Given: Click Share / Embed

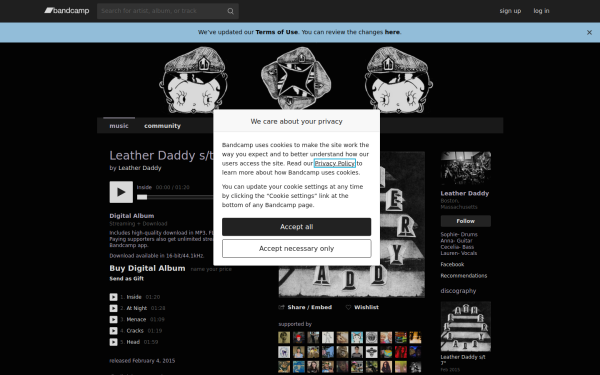Looking at the screenshot, I should click(305, 307).
